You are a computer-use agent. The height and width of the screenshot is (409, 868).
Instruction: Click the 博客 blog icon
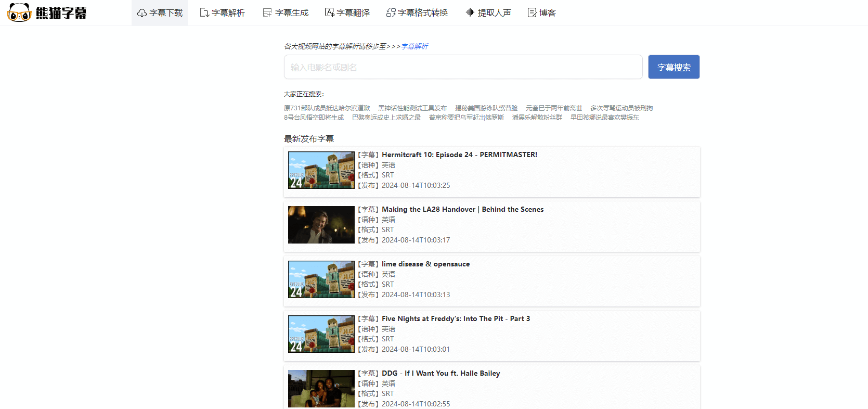pos(532,13)
